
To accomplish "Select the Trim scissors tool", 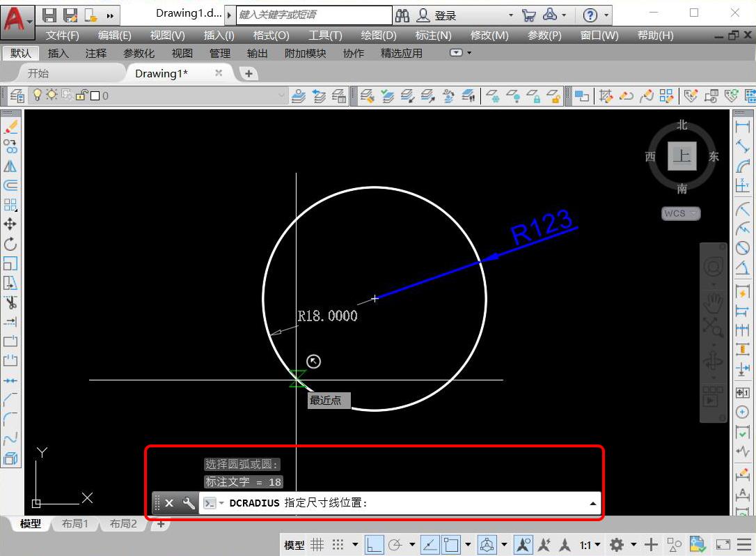I will [10, 302].
